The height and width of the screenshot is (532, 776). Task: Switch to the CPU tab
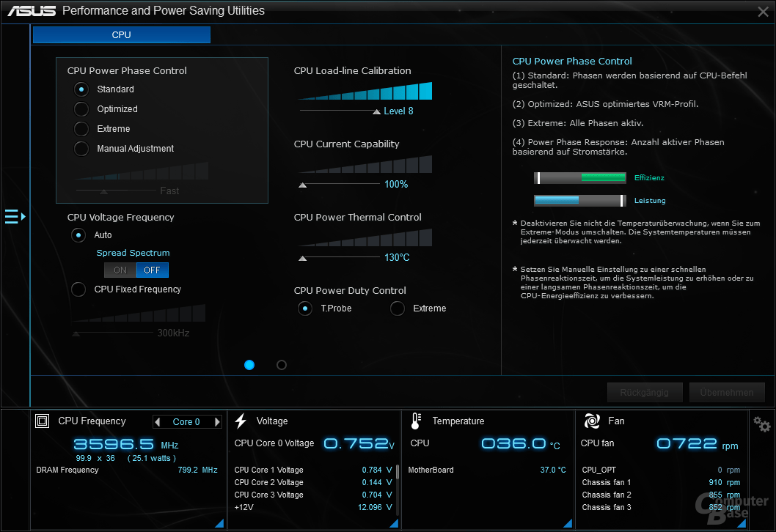click(121, 35)
